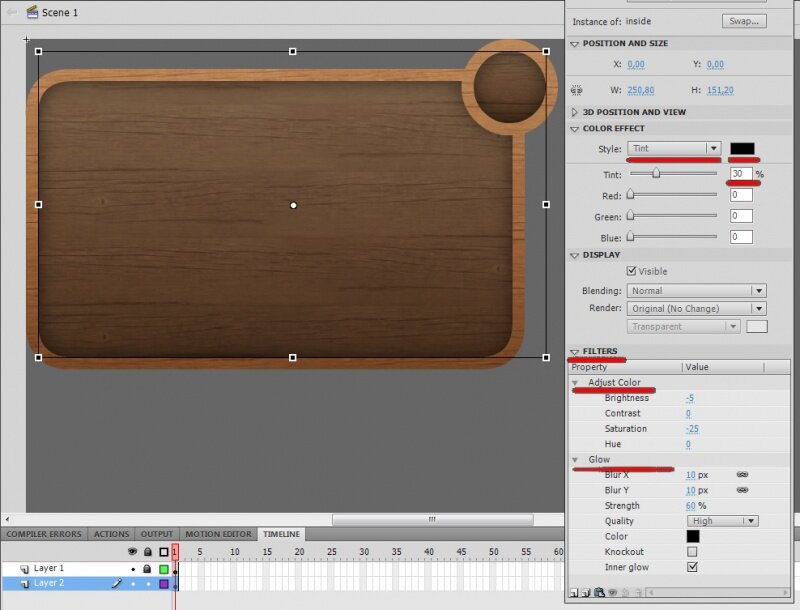
Task: Click the Show/Hide All Layers eye icon
Action: (x=132, y=552)
